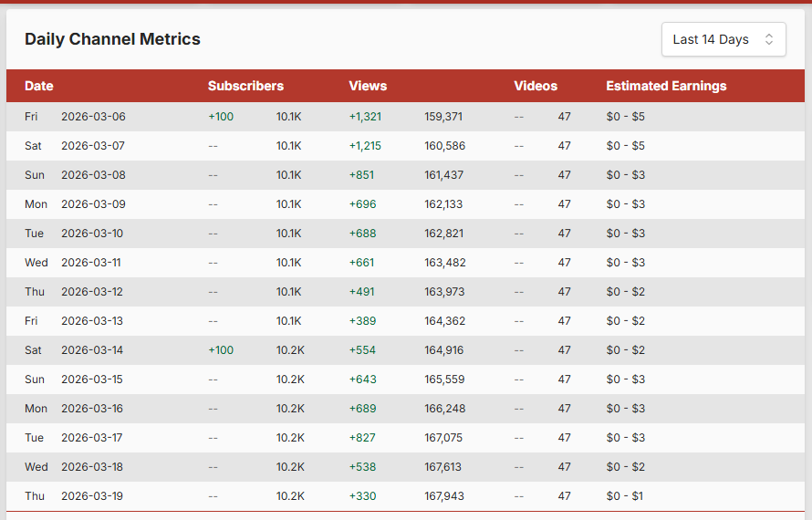The height and width of the screenshot is (520, 812).
Task: Click total views 159,371
Action: pos(443,117)
